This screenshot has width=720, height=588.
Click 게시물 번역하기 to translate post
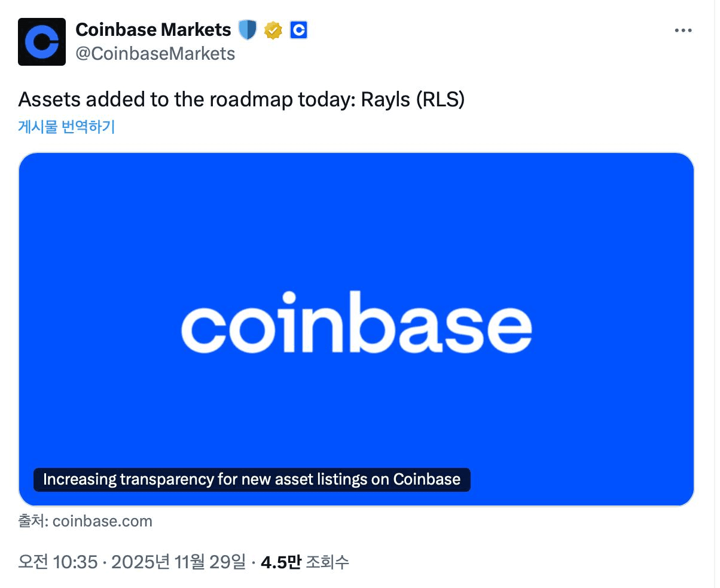[66, 127]
